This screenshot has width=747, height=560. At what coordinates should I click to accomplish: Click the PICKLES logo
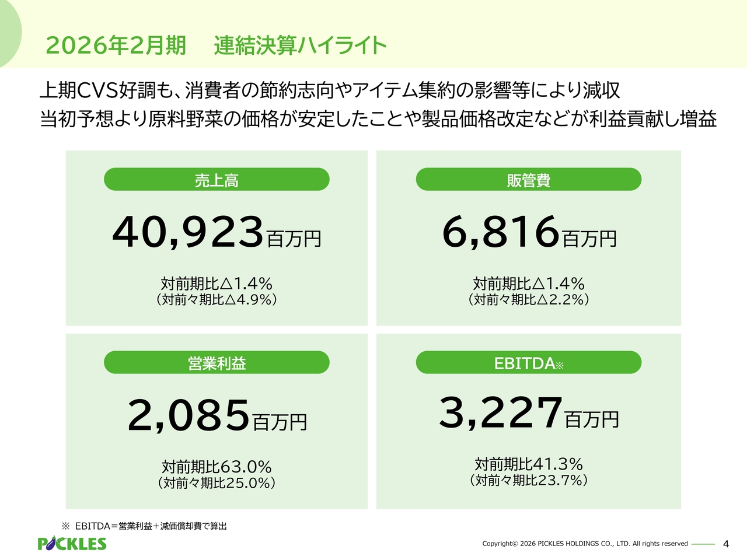pos(72,544)
